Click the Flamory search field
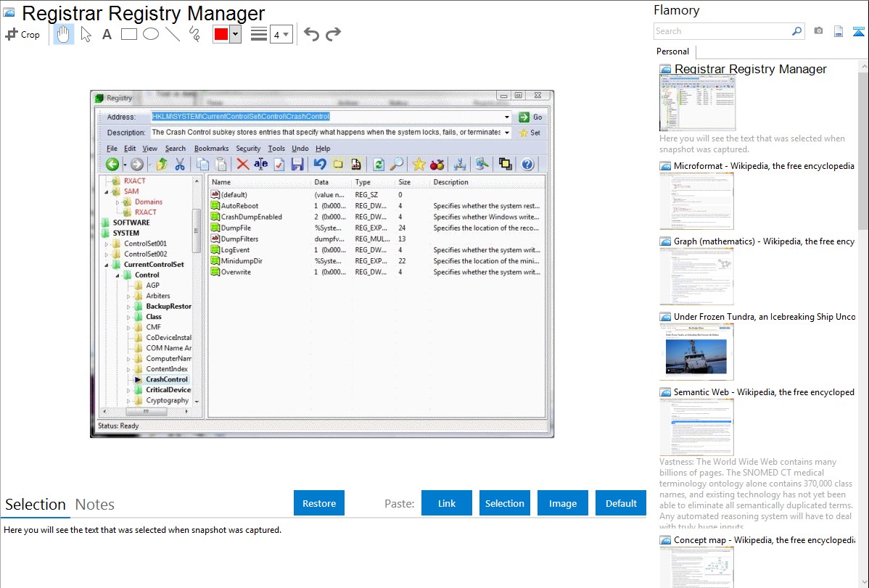The image size is (869, 588). pyautogui.click(x=722, y=31)
